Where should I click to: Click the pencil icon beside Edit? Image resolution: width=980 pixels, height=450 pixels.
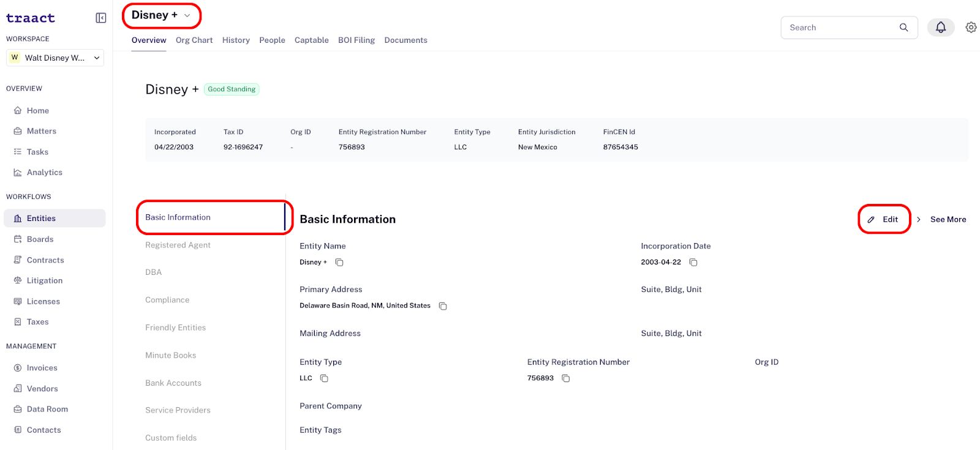[871, 220]
